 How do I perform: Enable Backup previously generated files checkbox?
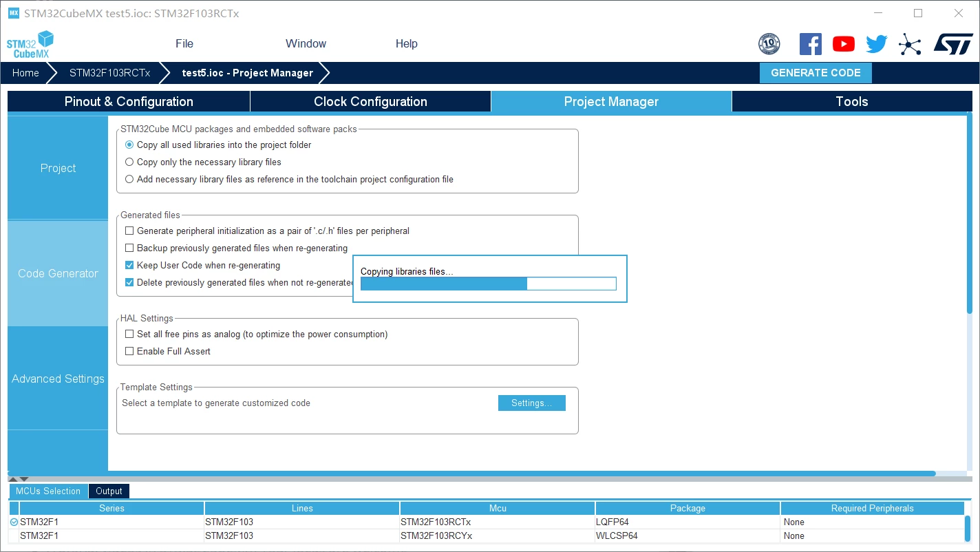pyautogui.click(x=129, y=248)
